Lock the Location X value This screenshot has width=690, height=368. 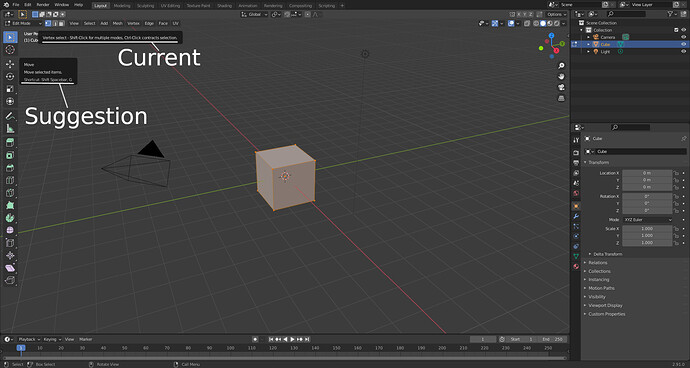pyautogui.click(x=676, y=173)
